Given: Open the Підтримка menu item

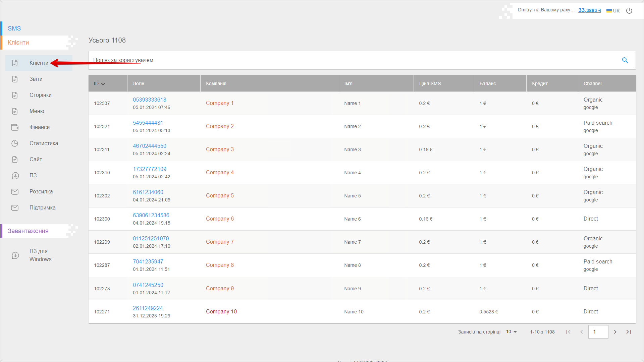Looking at the screenshot, I should coord(42,208).
